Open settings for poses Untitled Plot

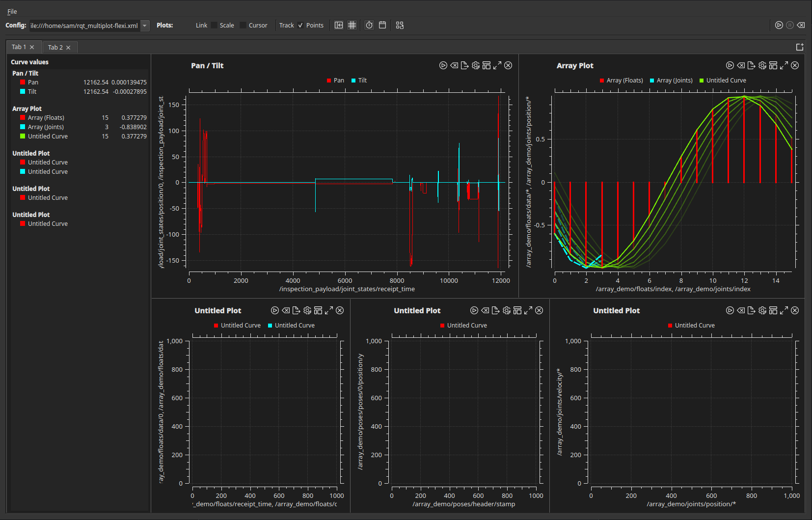click(x=507, y=310)
